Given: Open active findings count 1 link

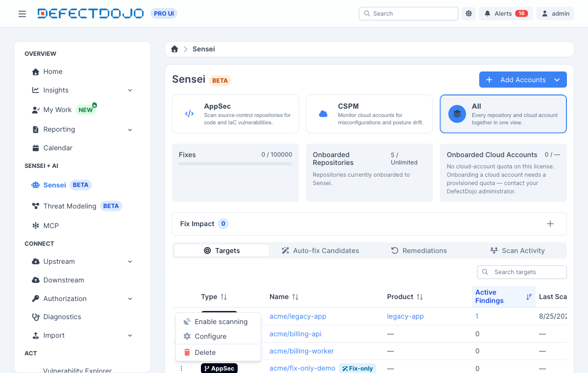Looking at the screenshot, I should pos(477,316).
